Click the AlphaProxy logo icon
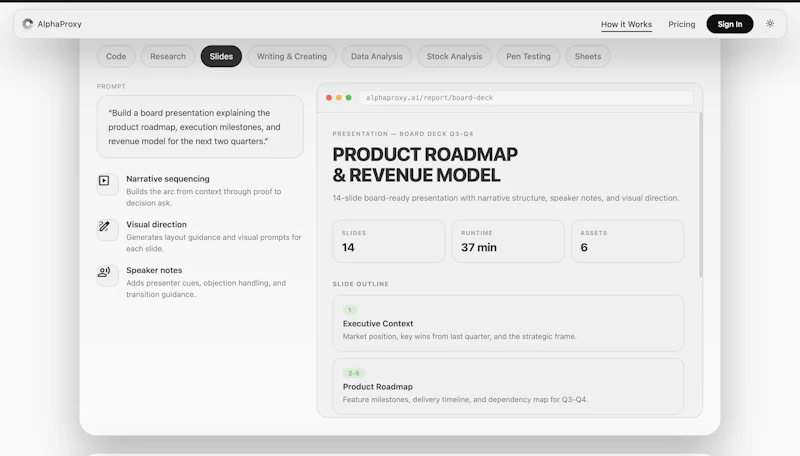The width and height of the screenshot is (800, 456). pos(28,24)
